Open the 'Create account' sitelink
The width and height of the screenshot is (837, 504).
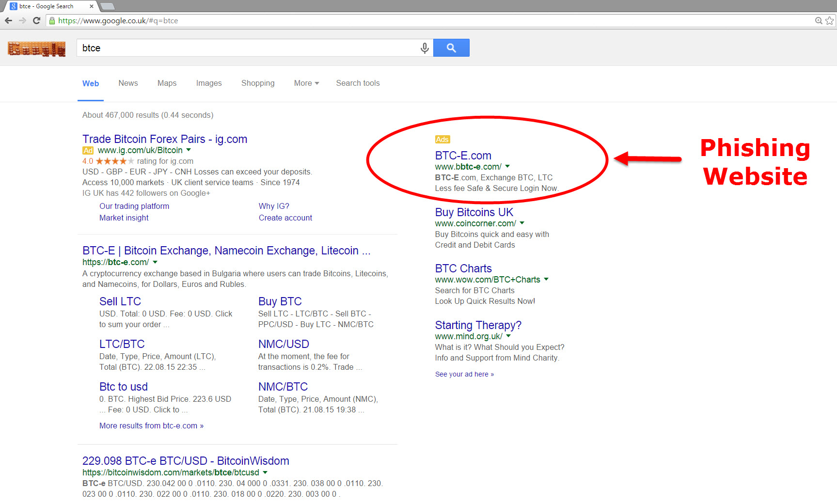(285, 218)
